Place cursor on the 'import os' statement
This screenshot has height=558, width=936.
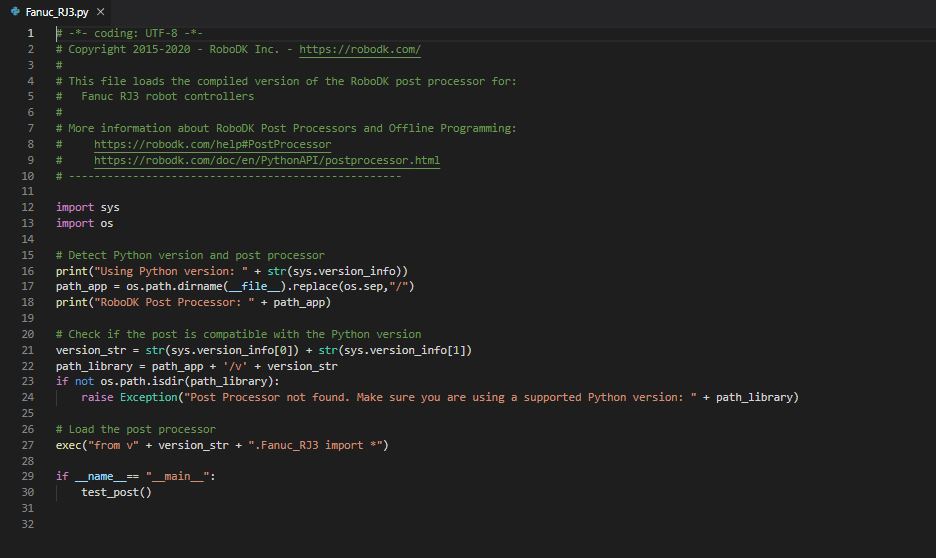[x=85, y=223]
